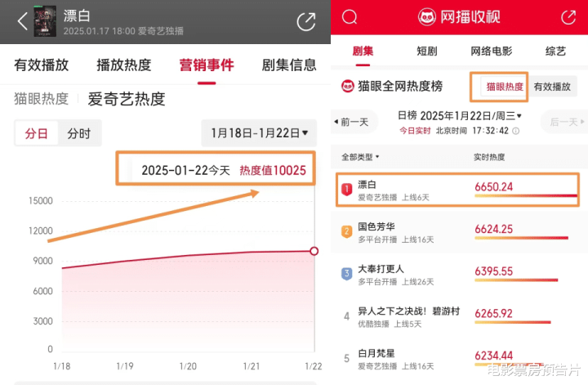Open the 日榜 2025年1月22日 date picker
This screenshot has width=588, height=385.
(459, 116)
